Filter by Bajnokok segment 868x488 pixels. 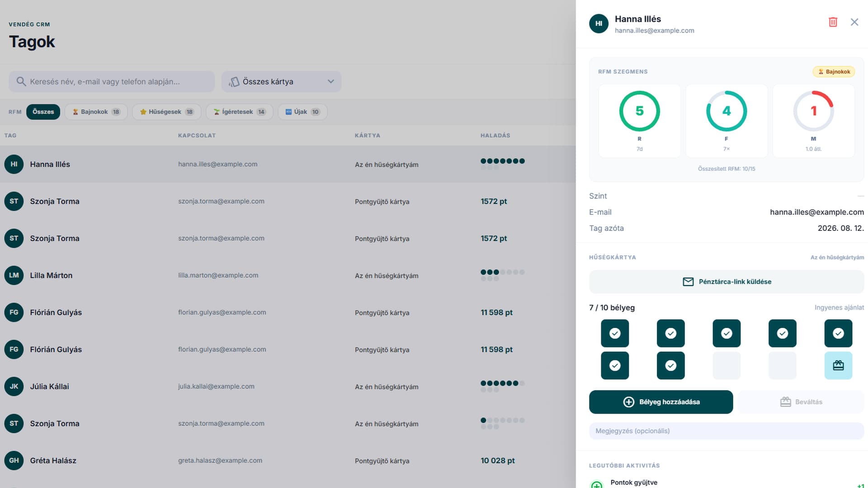pyautogui.click(x=96, y=112)
